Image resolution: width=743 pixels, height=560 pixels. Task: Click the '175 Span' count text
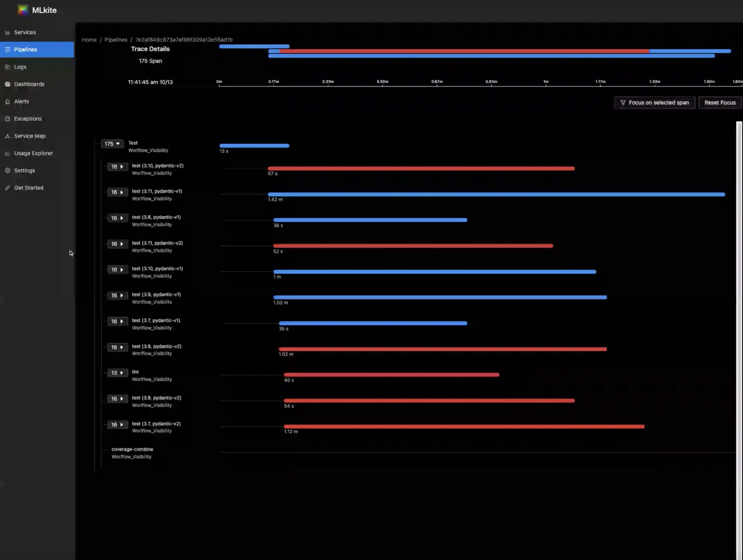pyautogui.click(x=150, y=61)
